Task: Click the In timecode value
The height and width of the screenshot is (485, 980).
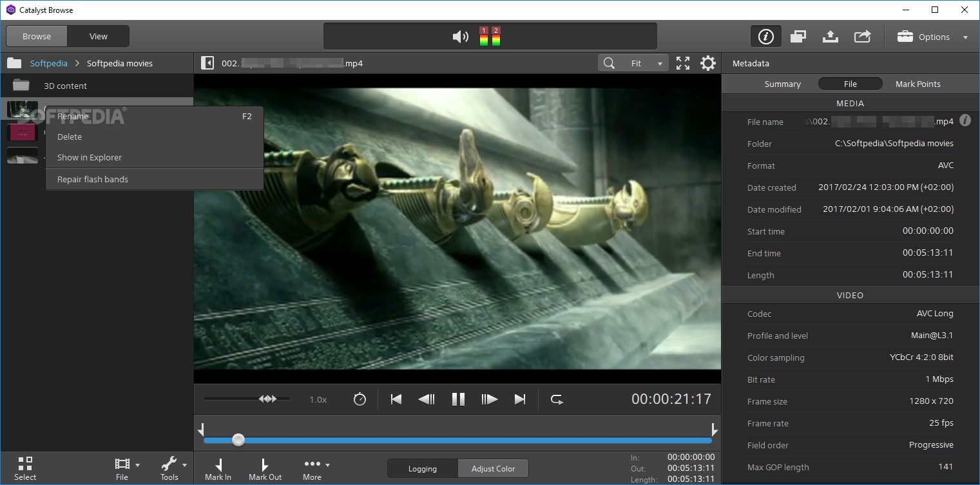Action: 691,457
